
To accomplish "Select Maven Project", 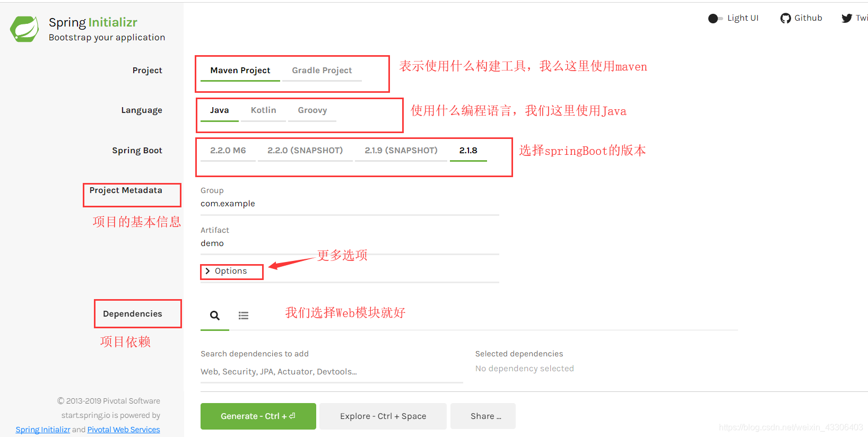I will click(x=240, y=71).
